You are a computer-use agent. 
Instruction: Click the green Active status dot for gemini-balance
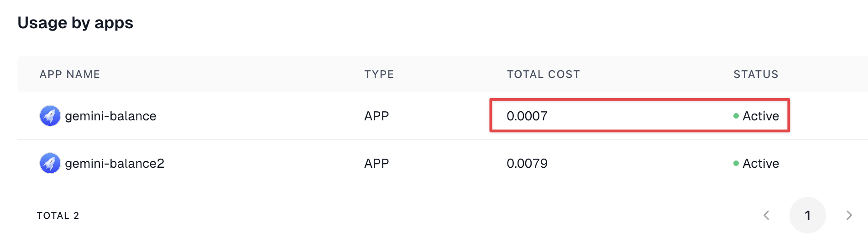[736, 116]
